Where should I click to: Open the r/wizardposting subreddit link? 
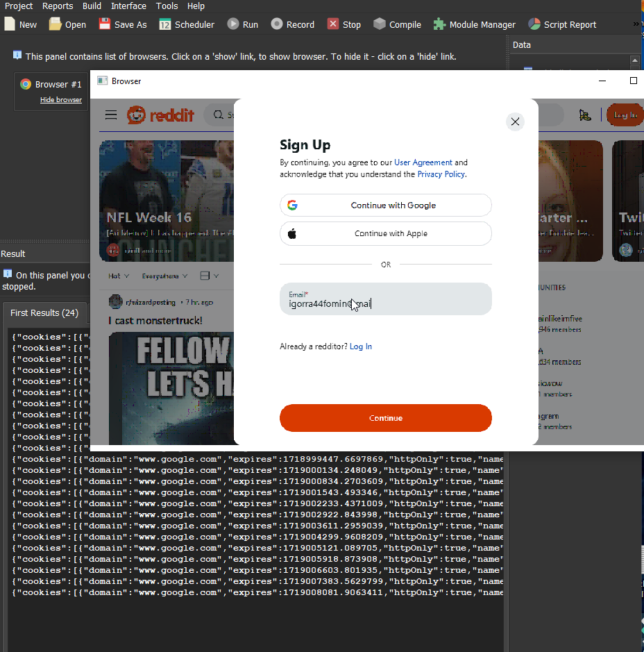pyautogui.click(x=151, y=302)
